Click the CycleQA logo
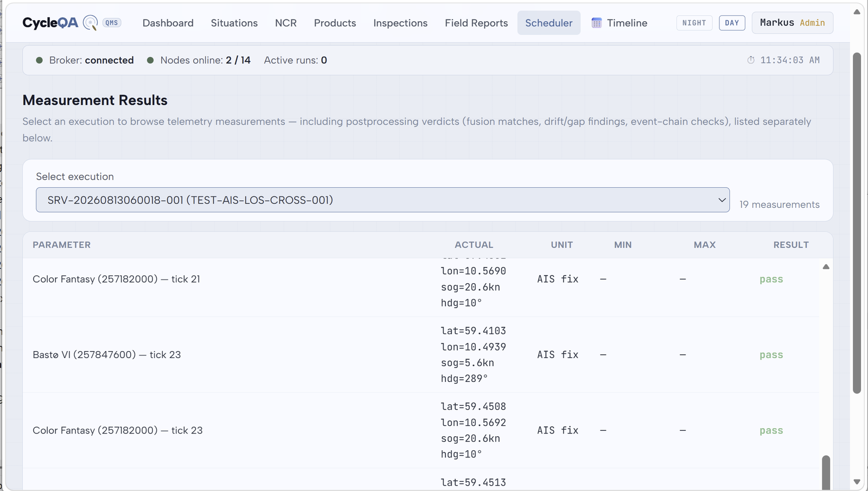This screenshot has width=868, height=491. tap(50, 23)
